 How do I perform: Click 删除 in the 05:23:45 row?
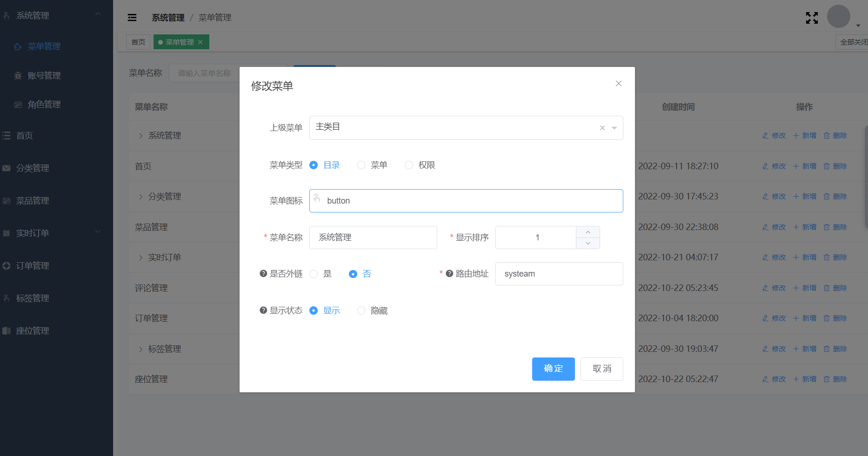[x=835, y=288]
